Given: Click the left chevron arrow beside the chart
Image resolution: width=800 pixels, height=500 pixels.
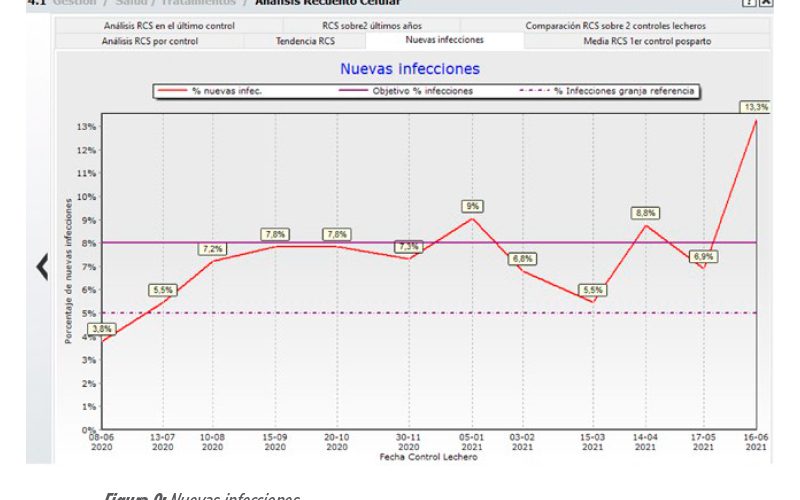Looking at the screenshot, I should 42,266.
